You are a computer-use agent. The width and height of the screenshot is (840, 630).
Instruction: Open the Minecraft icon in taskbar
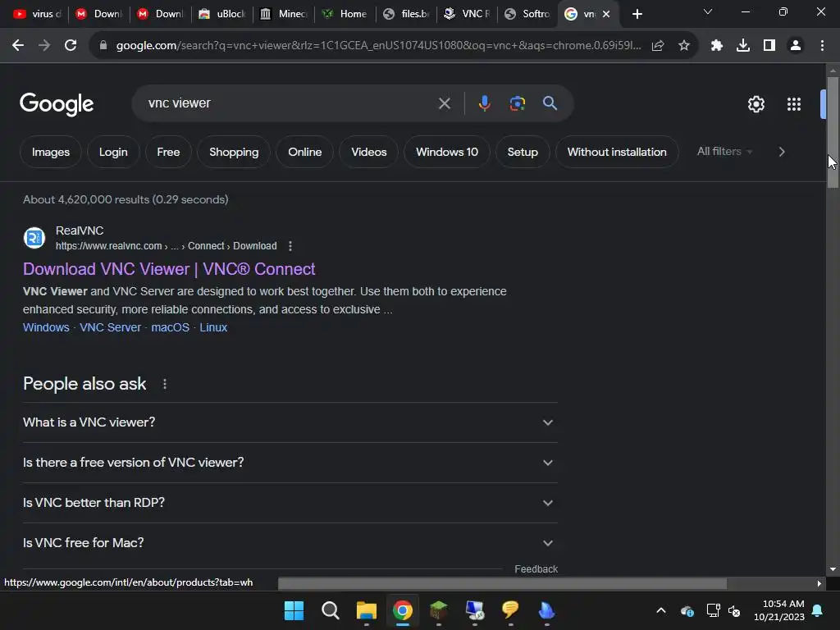coord(438,610)
